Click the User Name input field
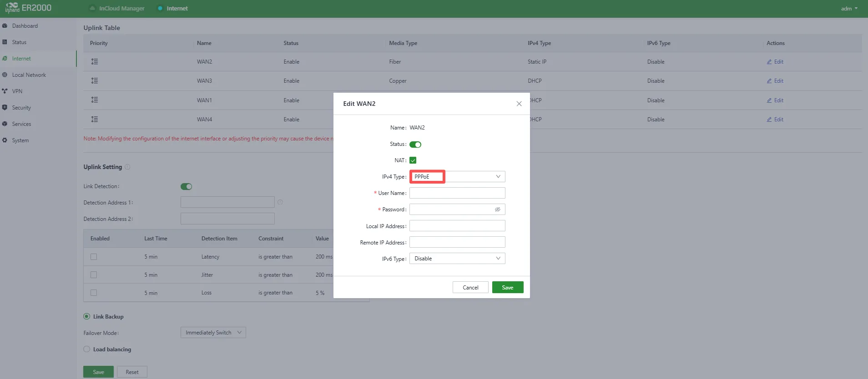The width and height of the screenshot is (868, 379). [x=457, y=193]
